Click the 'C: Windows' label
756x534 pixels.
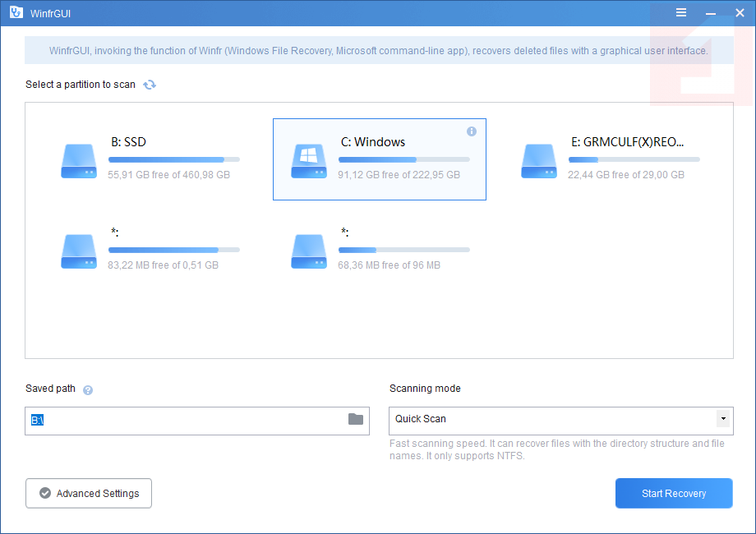point(373,142)
